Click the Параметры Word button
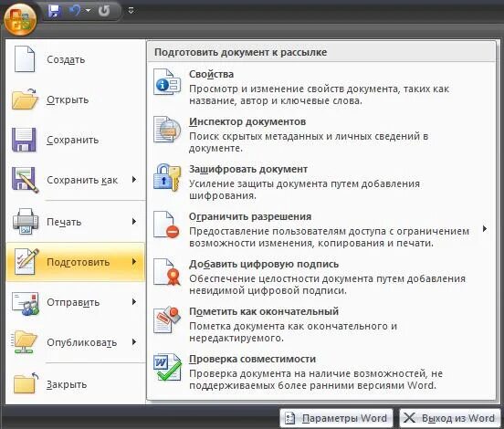Image resolution: width=504 pixels, height=429 pixels. tap(336, 418)
